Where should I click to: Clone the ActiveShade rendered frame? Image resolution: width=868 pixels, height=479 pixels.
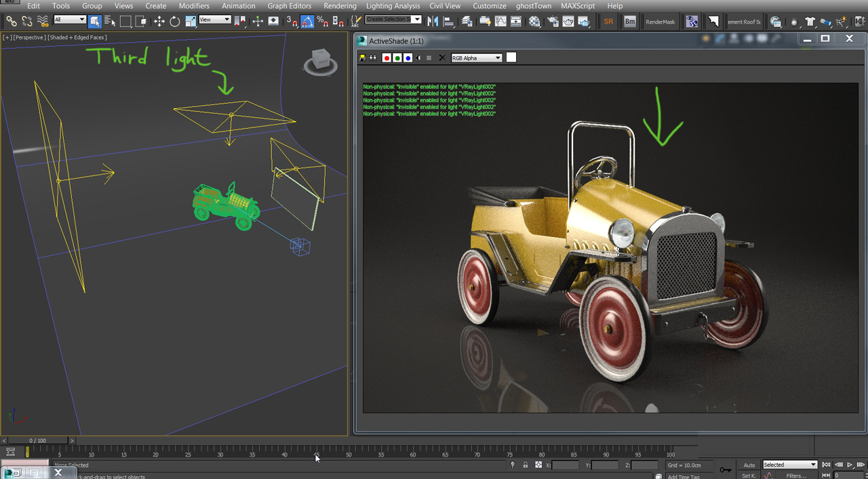pos(373,58)
